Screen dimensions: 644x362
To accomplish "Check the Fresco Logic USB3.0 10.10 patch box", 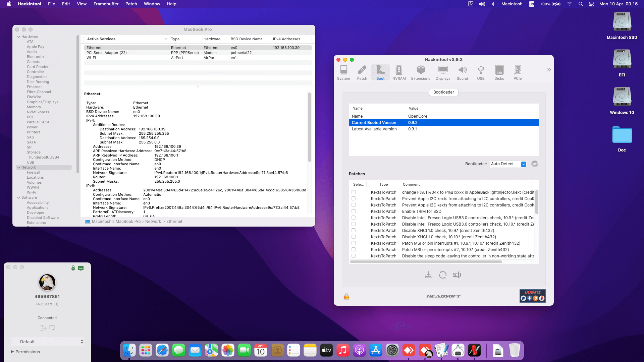I will (x=354, y=224).
